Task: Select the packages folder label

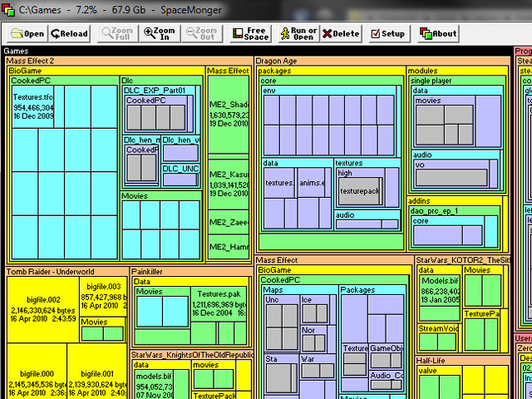Action: (274, 71)
